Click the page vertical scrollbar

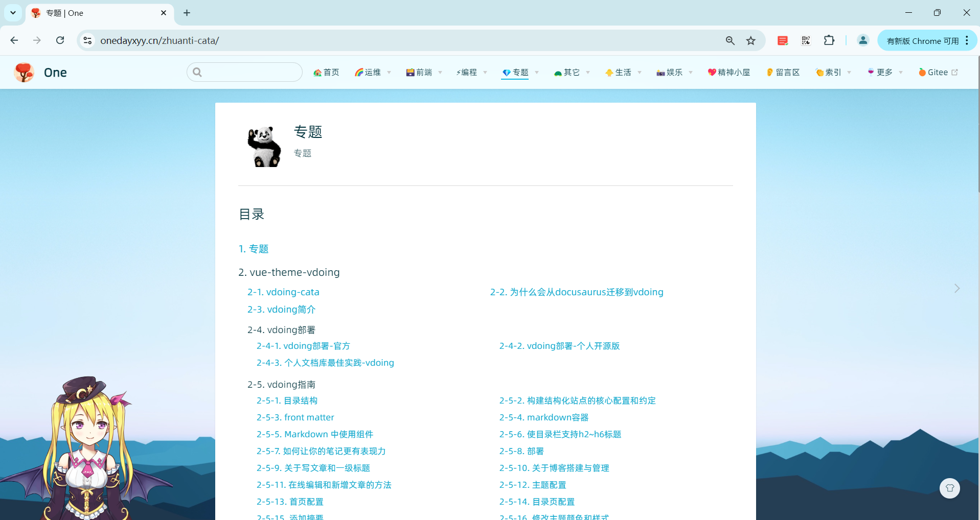[x=978, y=124]
